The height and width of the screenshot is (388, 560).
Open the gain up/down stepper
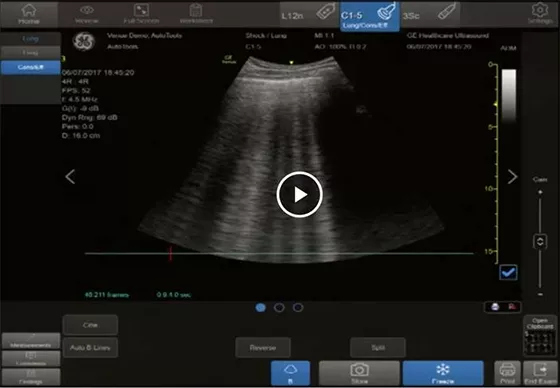540,241
